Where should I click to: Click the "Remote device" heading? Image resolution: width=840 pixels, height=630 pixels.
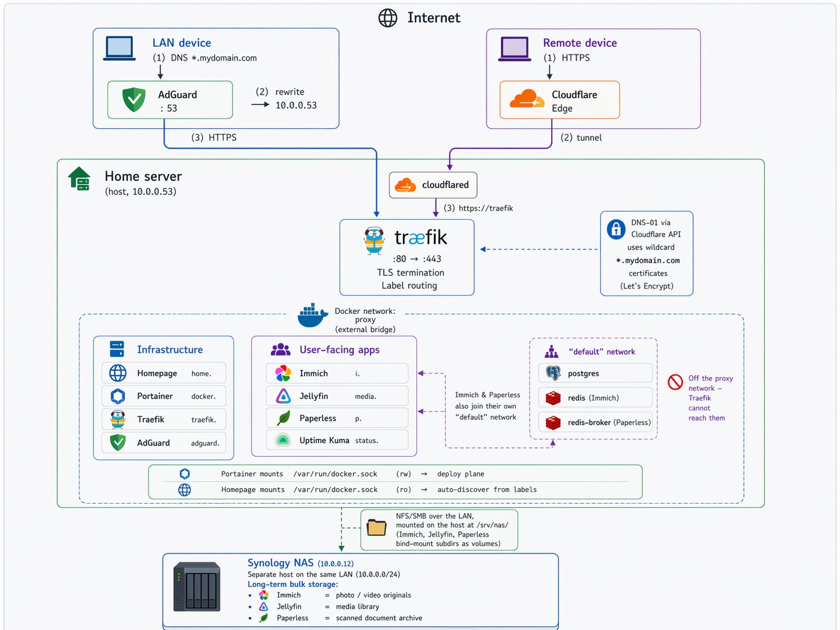pos(580,43)
